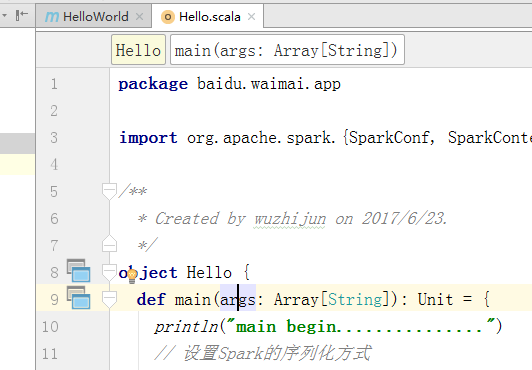Click the fold end marker at line 7
Screen dimensions: 532x370
pos(109,244)
